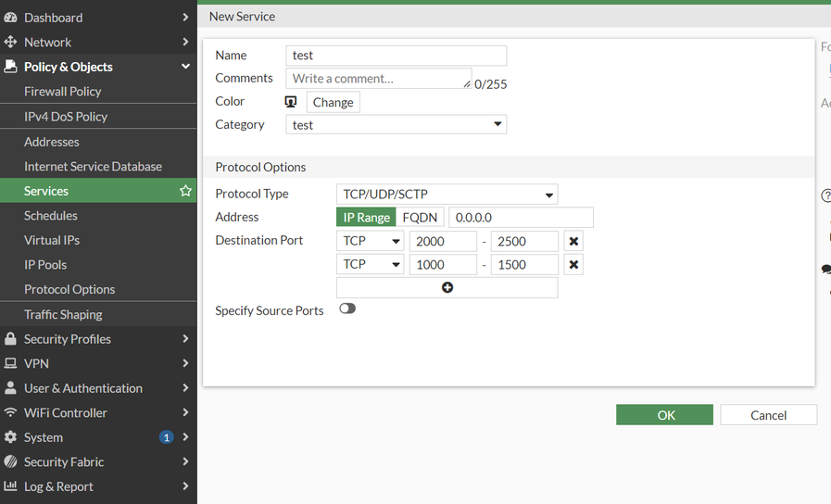Click the System gear icon
The image size is (831, 504).
[x=11, y=437]
